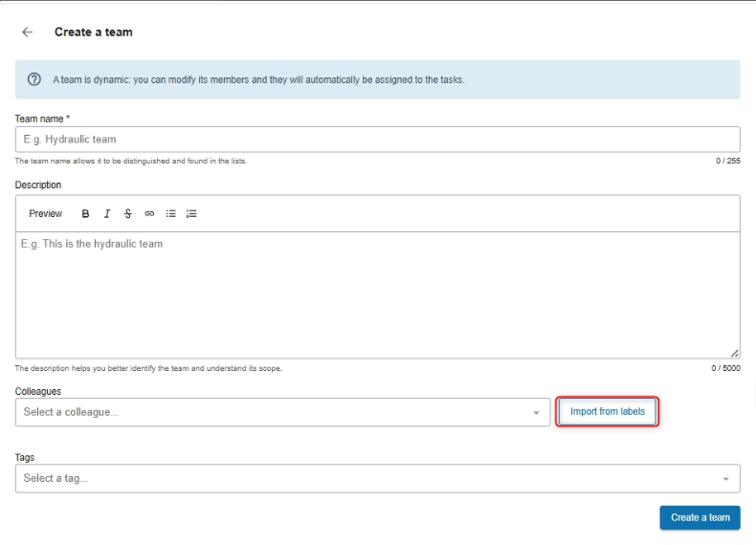Go back using the left arrow
Screen dimensions: 756x545
[x=27, y=32]
